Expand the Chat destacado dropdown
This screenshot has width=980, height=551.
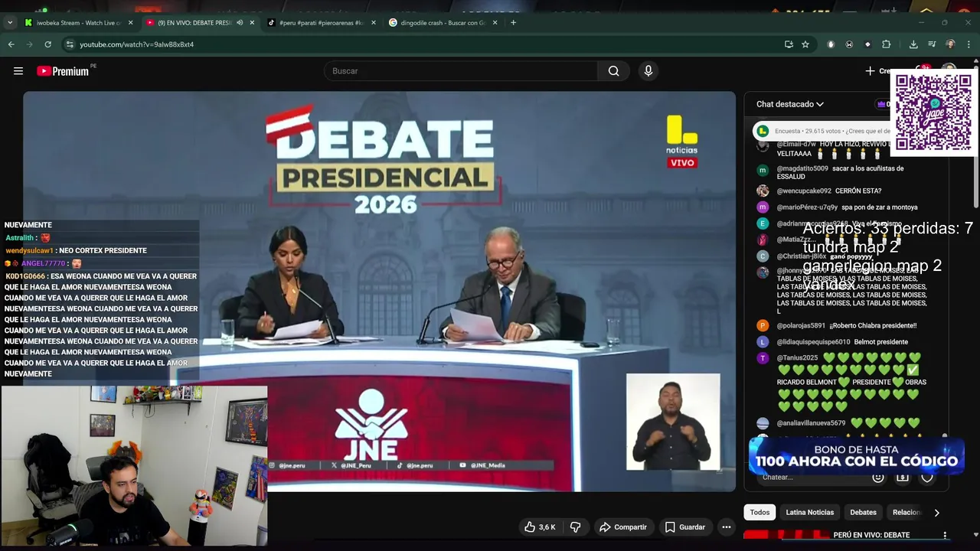789,104
